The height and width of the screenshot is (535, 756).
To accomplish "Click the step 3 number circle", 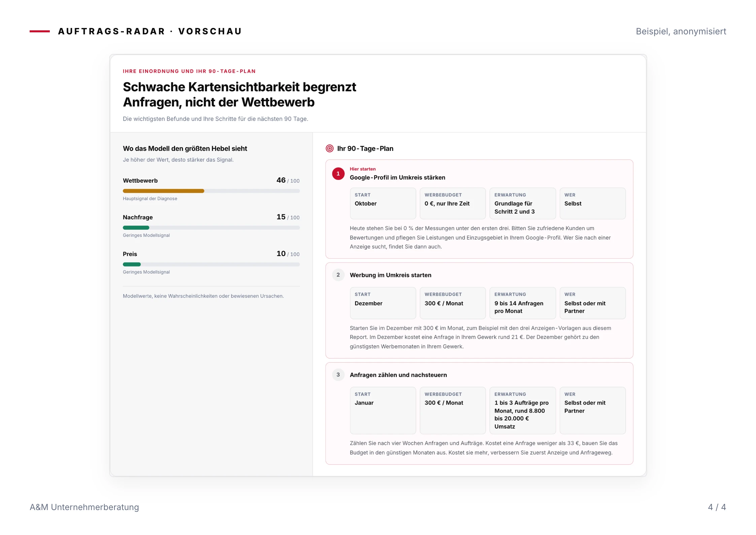I will pyautogui.click(x=338, y=375).
